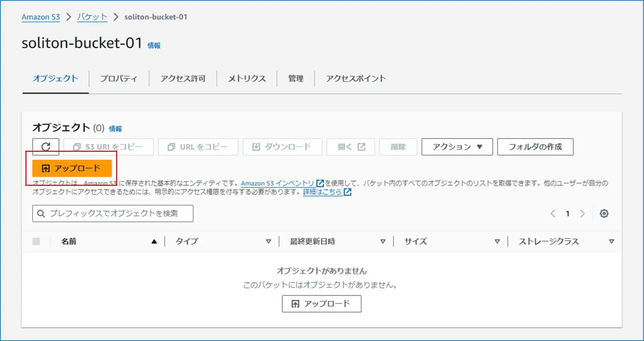Image resolution: width=644 pixels, height=341 pixels.
Task: Click the 開く button
Action: pos(351,147)
